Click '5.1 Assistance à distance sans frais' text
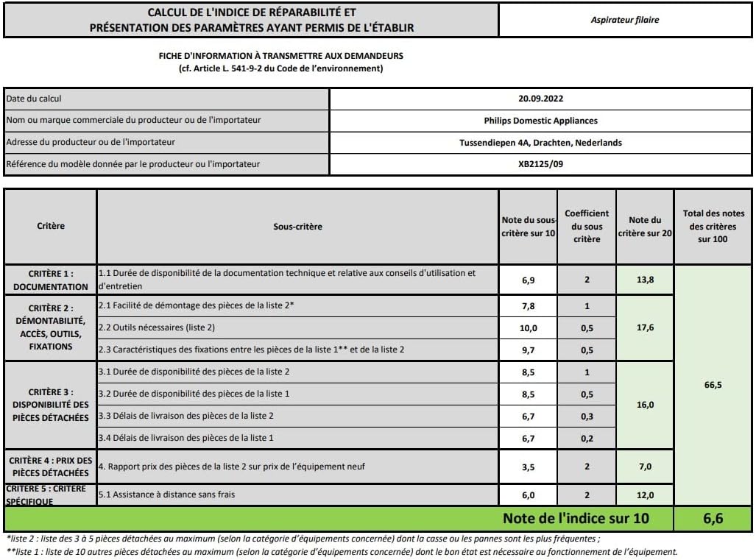The width and height of the screenshot is (756, 560). pyautogui.click(x=166, y=495)
